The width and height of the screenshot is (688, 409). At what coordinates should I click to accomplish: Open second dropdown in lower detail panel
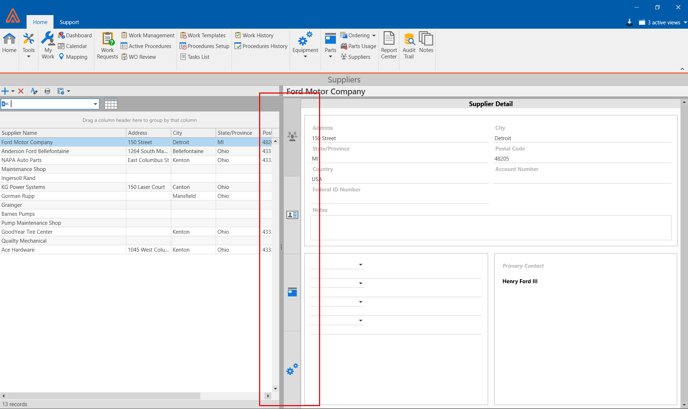(x=361, y=283)
